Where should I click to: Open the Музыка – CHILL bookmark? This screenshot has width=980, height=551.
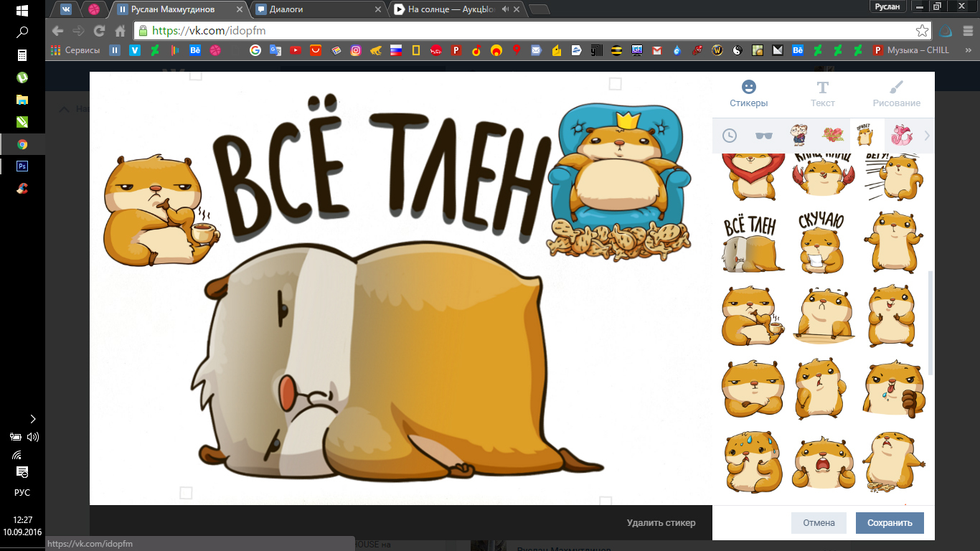pyautogui.click(x=911, y=50)
